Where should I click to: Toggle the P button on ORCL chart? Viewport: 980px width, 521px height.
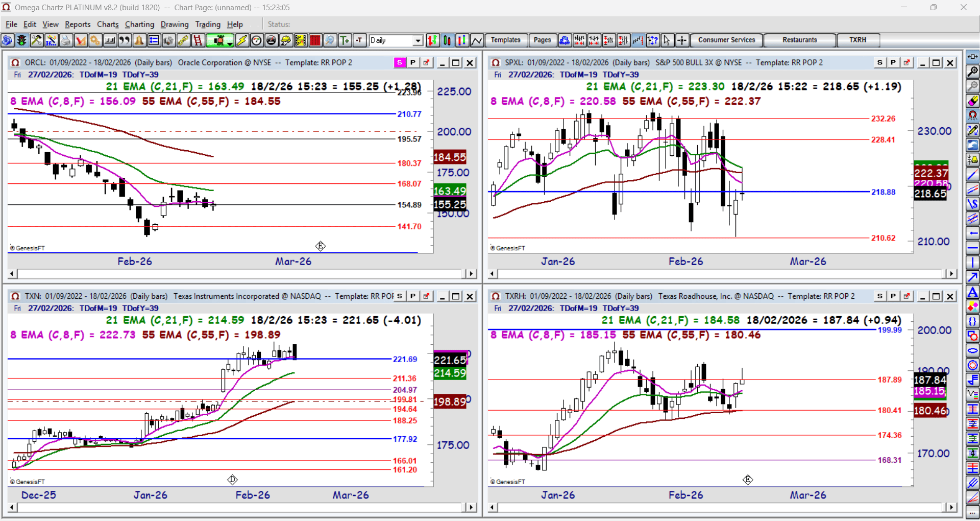(x=413, y=62)
